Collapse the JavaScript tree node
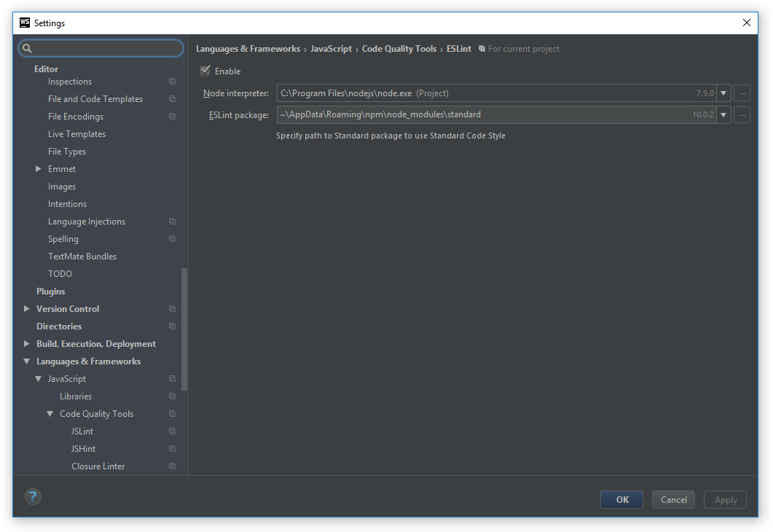 pyautogui.click(x=39, y=379)
